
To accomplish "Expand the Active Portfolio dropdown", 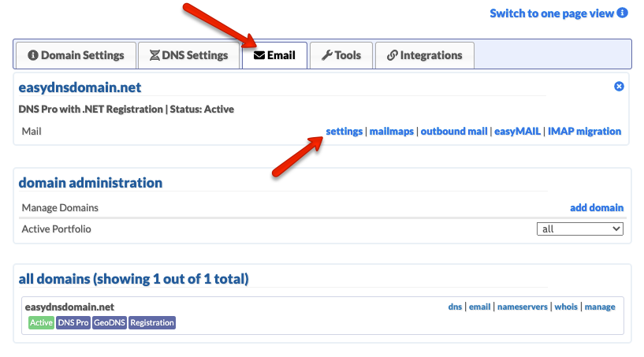I will pyautogui.click(x=580, y=229).
